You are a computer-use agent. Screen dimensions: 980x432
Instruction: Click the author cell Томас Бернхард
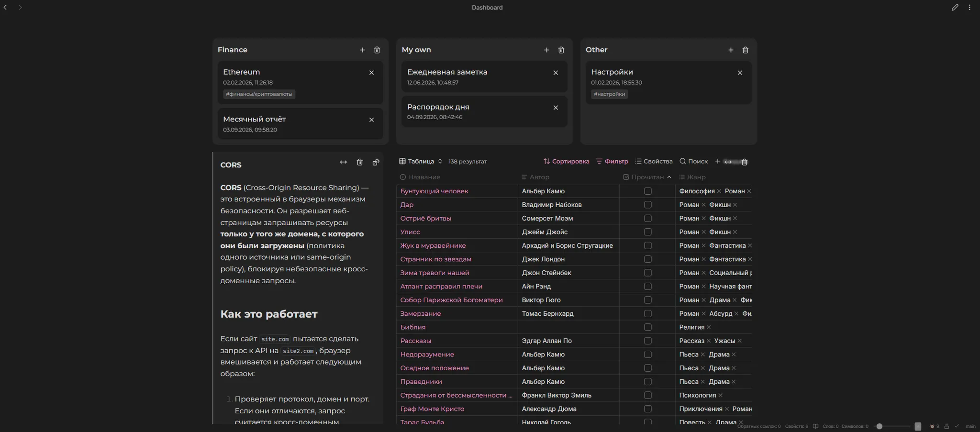(x=568, y=314)
